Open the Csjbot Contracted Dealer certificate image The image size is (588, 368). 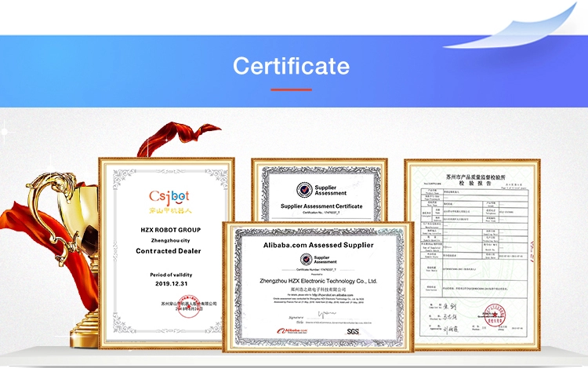point(165,251)
